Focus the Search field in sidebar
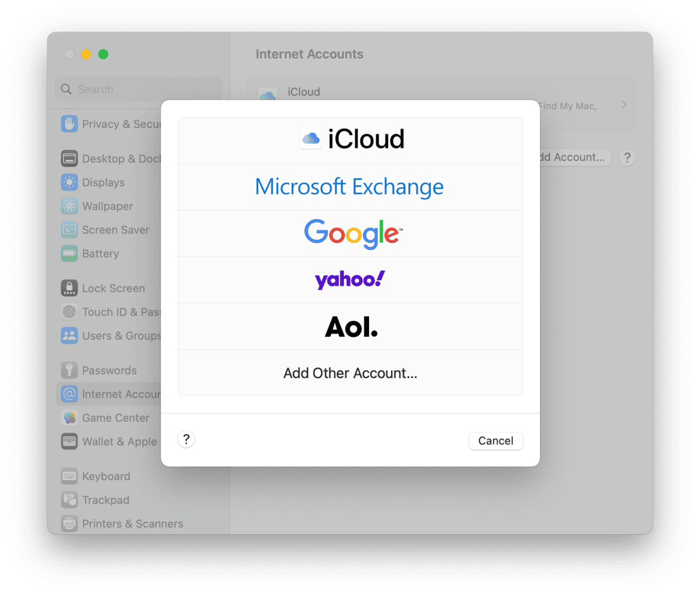The height and width of the screenshot is (597, 700). click(x=138, y=89)
